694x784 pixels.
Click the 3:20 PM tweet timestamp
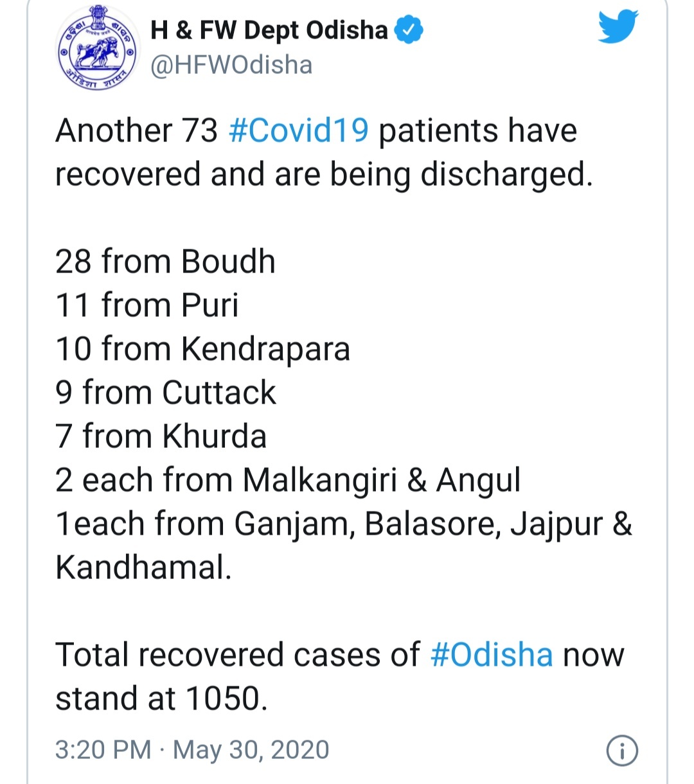tap(103, 750)
